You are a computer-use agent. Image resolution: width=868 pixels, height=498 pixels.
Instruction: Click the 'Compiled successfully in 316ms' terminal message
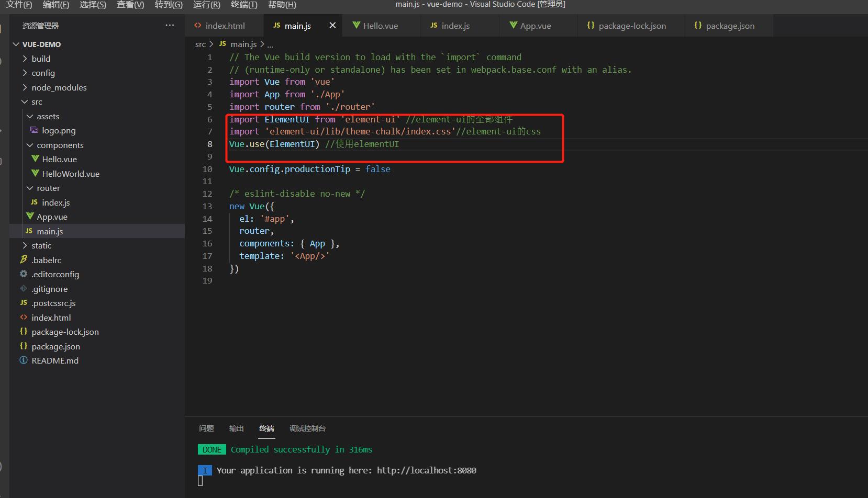click(x=302, y=449)
